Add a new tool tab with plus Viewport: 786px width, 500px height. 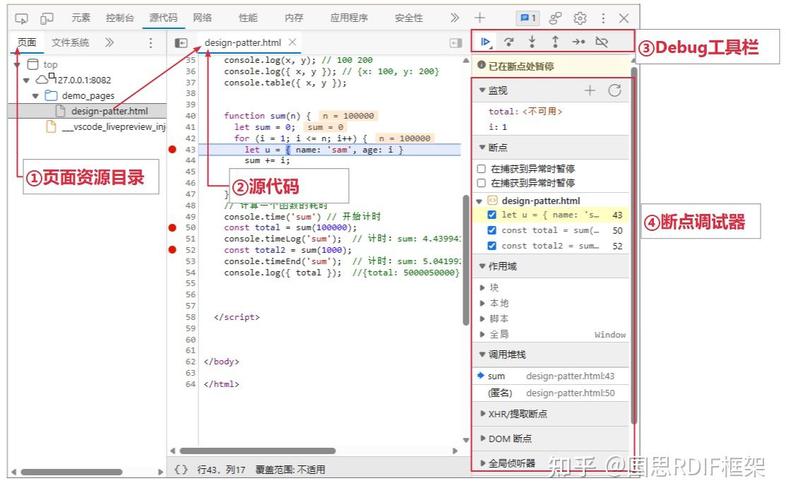(480, 18)
